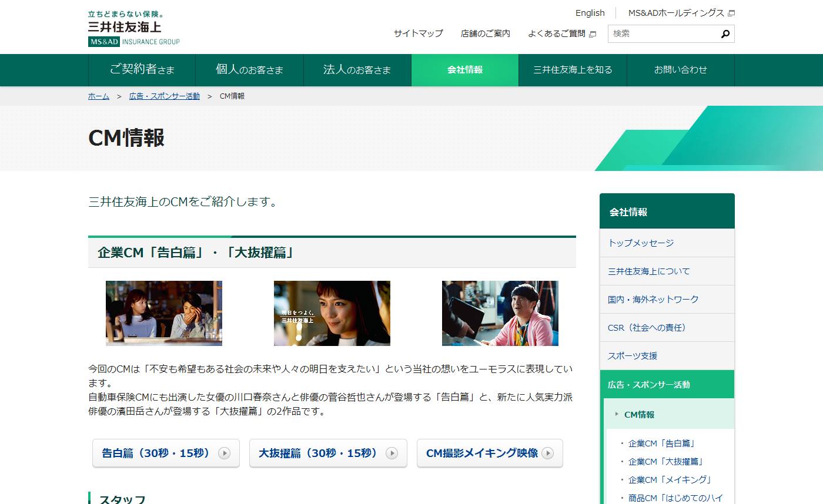Select ご契約者さま navigation tab
The image size is (823, 504).
point(142,70)
